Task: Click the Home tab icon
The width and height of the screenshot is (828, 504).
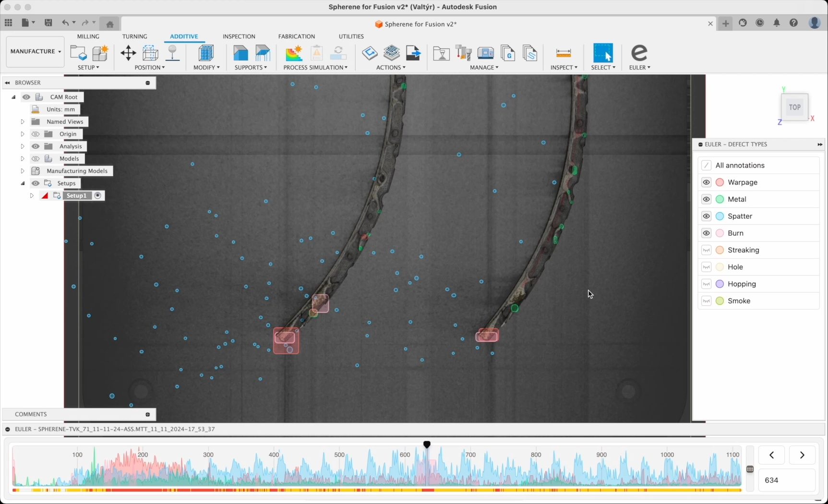Action: (x=110, y=24)
